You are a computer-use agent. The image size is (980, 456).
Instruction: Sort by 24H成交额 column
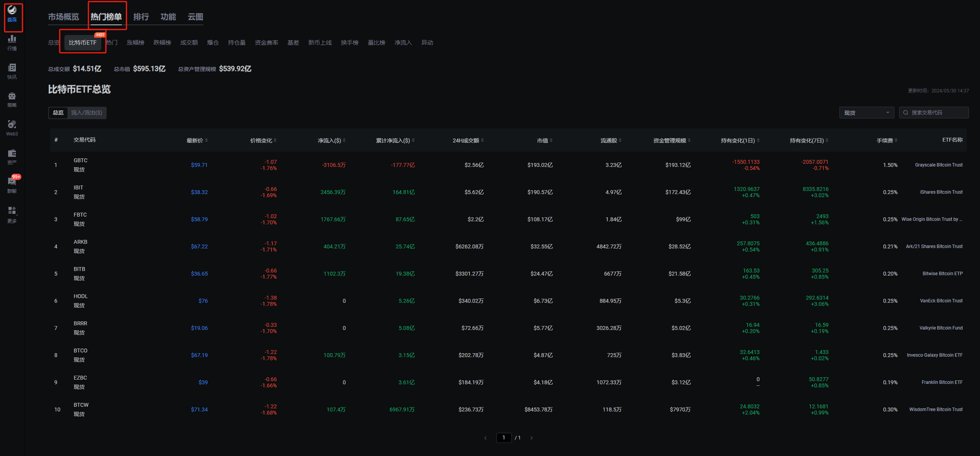coord(468,140)
